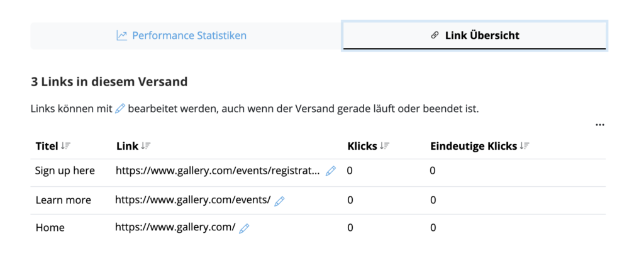Open the https://www.gallery.com/ URL
The height and width of the screenshot is (253, 644).
[x=175, y=227]
